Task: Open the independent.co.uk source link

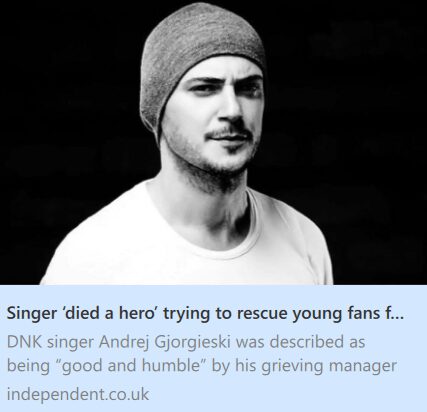Action: [x=78, y=394]
